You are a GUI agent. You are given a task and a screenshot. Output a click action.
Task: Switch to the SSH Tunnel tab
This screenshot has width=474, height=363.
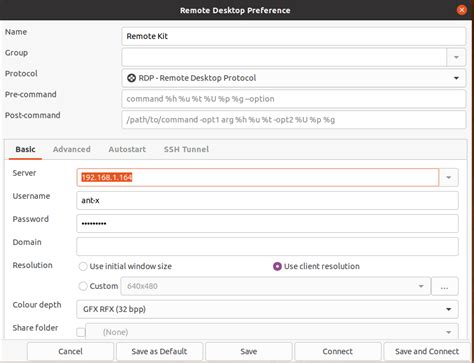click(x=186, y=149)
